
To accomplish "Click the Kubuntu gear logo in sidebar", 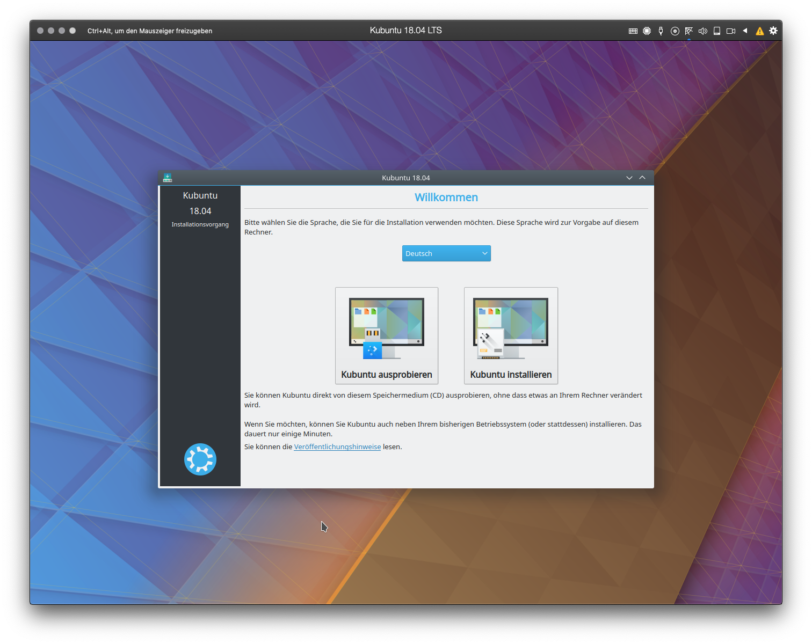I will tap(200, 459).
